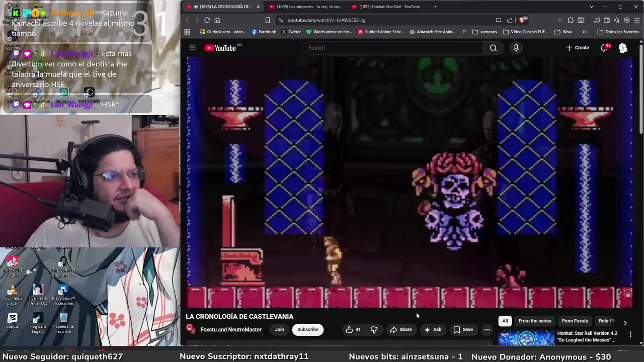Open the vamonos bookmarks folder

coord(485,32)
